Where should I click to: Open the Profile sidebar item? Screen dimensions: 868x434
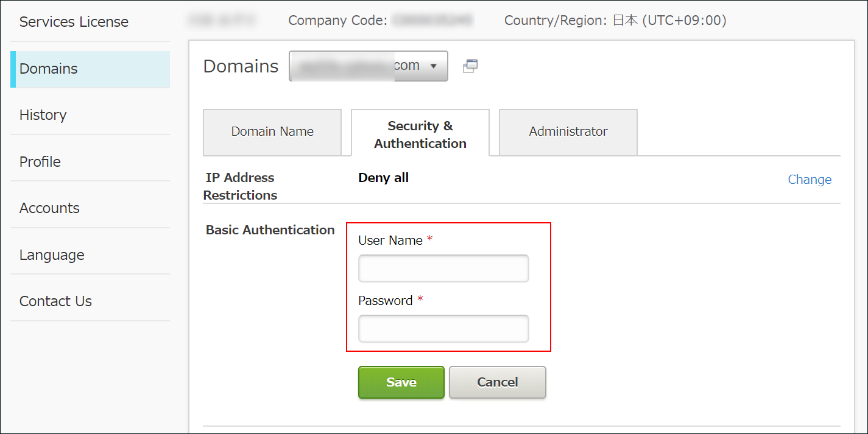[x=40, y=162]
